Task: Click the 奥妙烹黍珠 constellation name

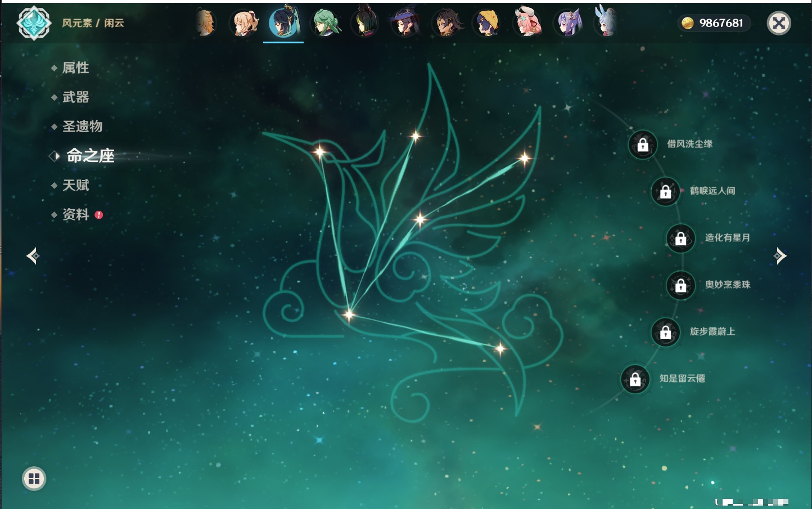Action: click(x=728, y=285)
